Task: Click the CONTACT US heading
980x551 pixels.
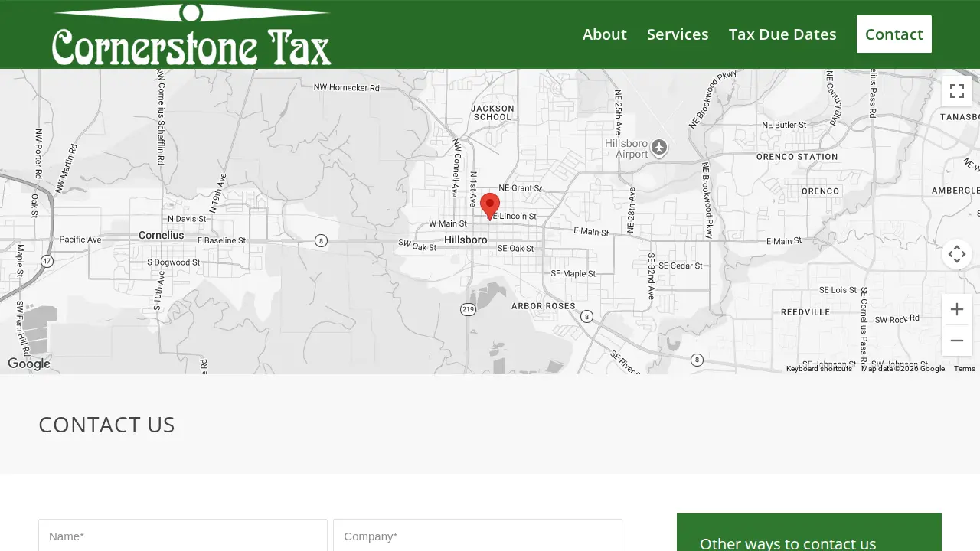Action: [106, 425]
